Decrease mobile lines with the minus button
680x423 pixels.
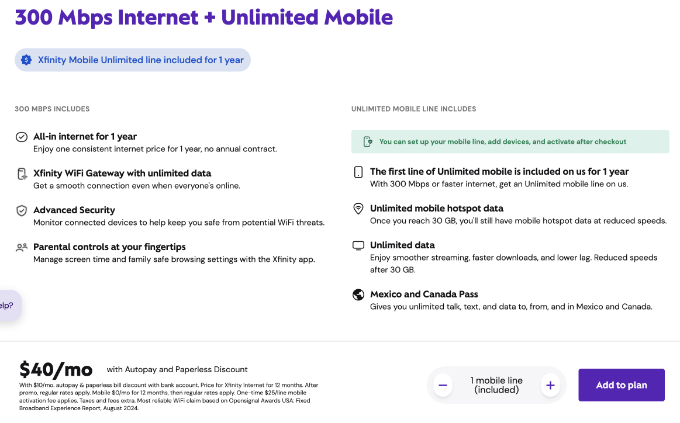(443, 385)
